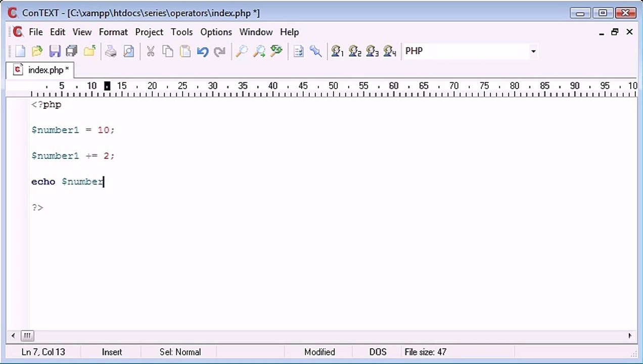Screen dimensions: 643x364
Task: Open the Project menu
Action: 149,32
